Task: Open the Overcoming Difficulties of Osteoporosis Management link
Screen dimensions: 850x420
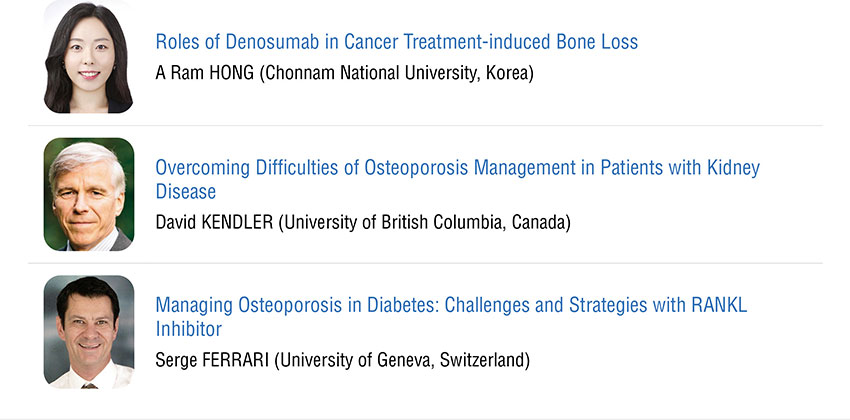Action: tap(458, 179)
